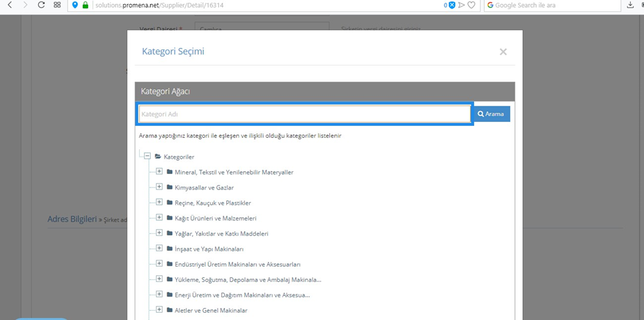Screen dimensions: 644x320
Task: Click the open folder icon beside Kategoriler
Action: (158, 157)
